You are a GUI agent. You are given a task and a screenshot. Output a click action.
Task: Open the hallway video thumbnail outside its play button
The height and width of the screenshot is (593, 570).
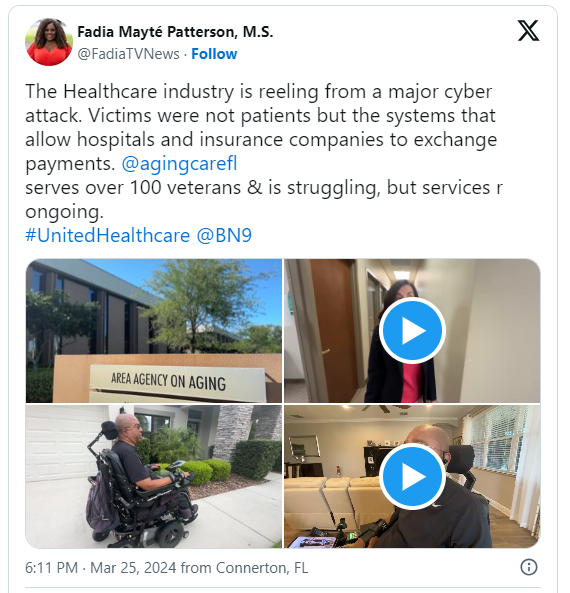492,340
